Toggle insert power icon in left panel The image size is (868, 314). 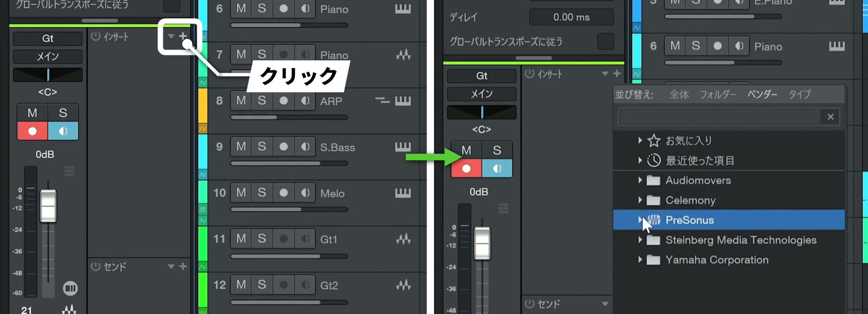pyautogui.click(x=95, y=36)
